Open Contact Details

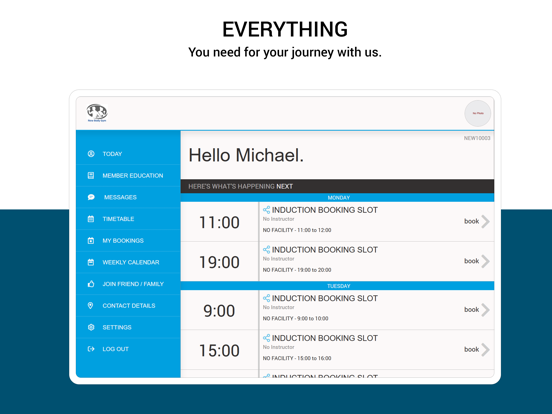click(128, 306)
